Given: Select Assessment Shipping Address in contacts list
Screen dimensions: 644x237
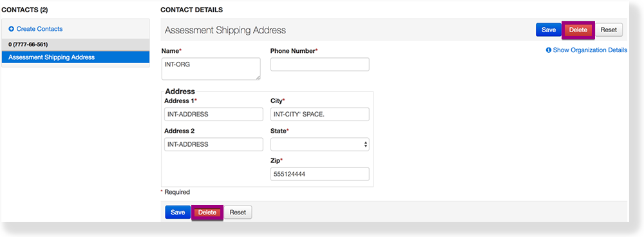Looking at the screenshot, I should [x=75, y=57].
